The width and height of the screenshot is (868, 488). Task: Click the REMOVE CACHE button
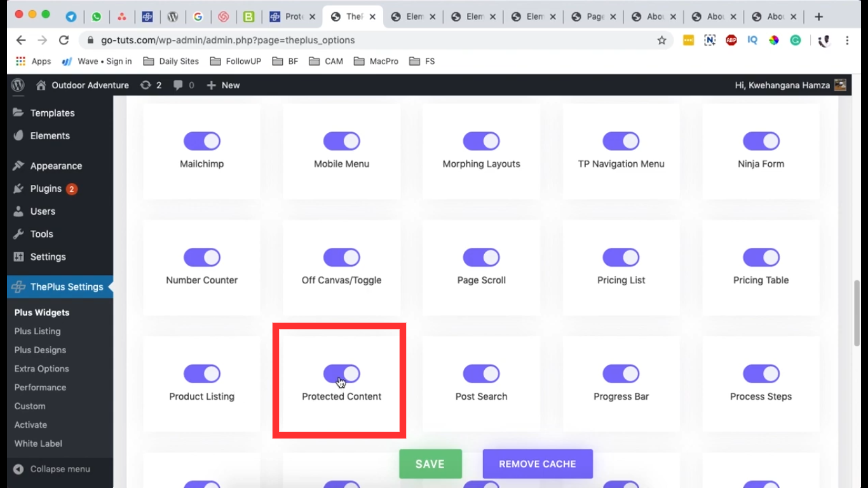(538, 464)
